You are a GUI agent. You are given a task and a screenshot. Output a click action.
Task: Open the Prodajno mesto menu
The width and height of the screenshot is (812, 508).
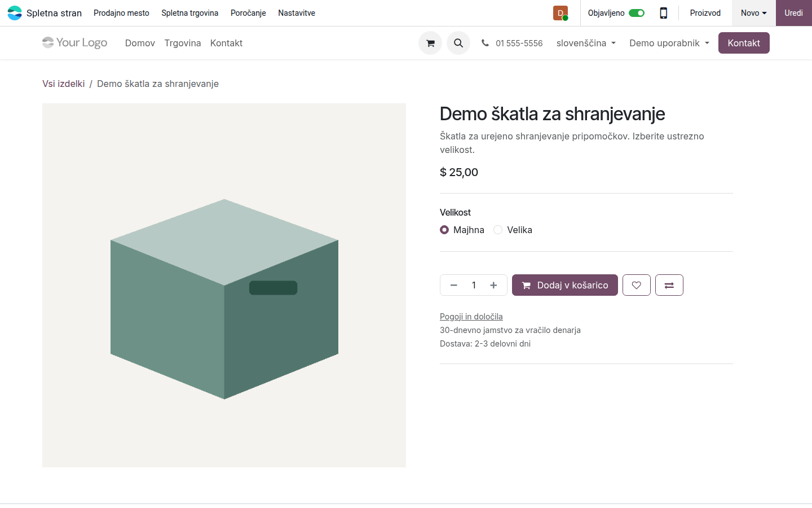(121, 13)
